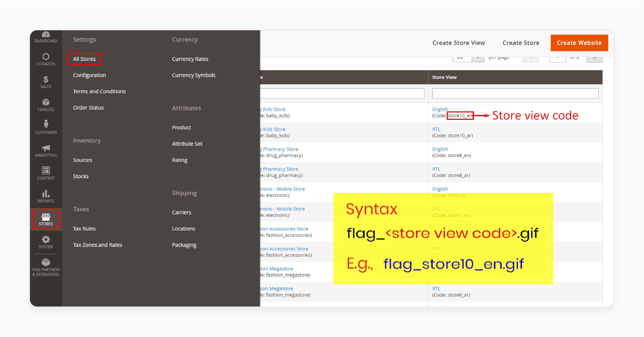
Task: Click the Store View filter field
Action: pos(515,93)
